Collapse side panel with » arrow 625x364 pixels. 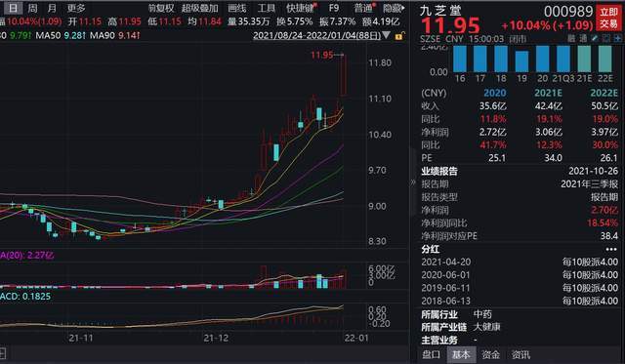pos(413,182)
